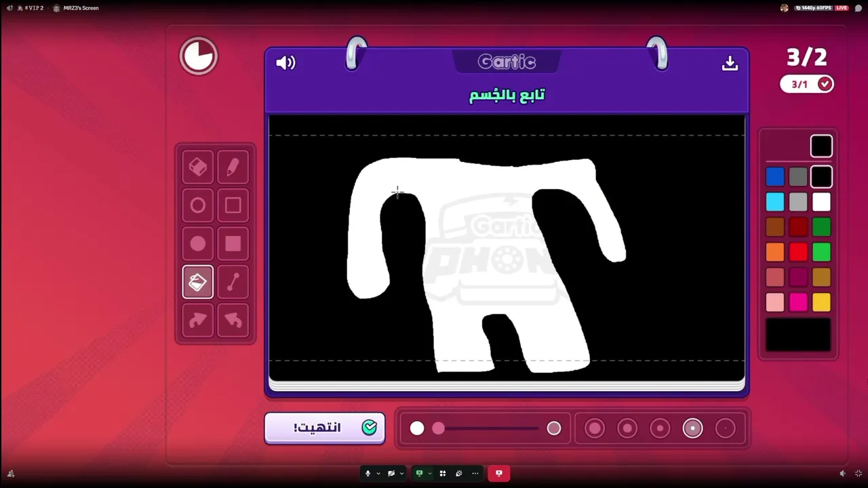The width and height of the screenshot is (868, 488).
Task: Pick the black swatch in the color grid
Action: tap(821, 177)
